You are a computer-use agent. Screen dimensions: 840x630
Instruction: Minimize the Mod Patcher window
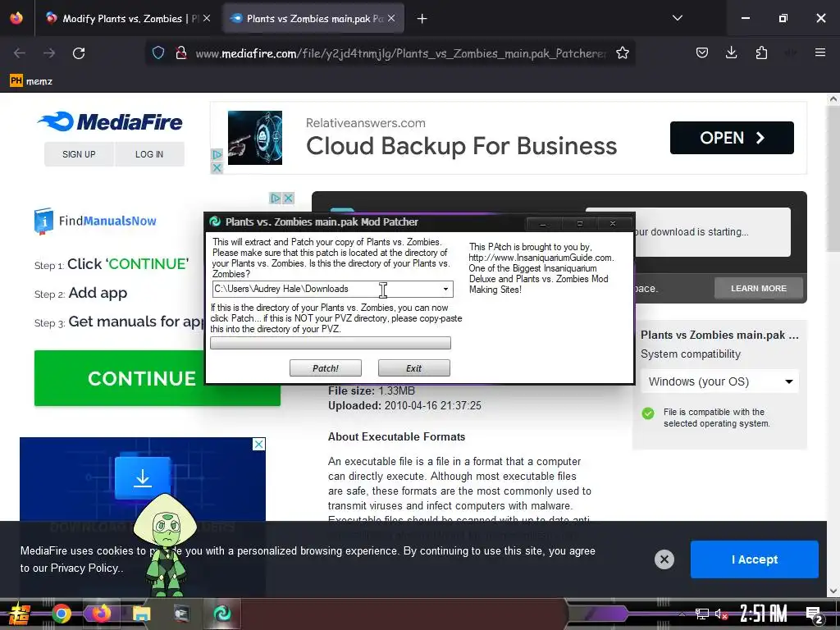(x=543, y=223)
